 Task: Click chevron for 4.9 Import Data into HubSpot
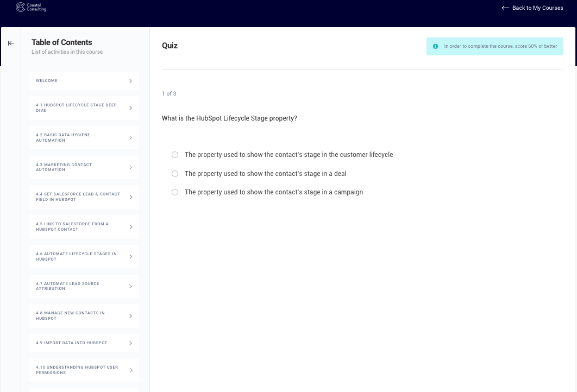click(x=130, y=343)
